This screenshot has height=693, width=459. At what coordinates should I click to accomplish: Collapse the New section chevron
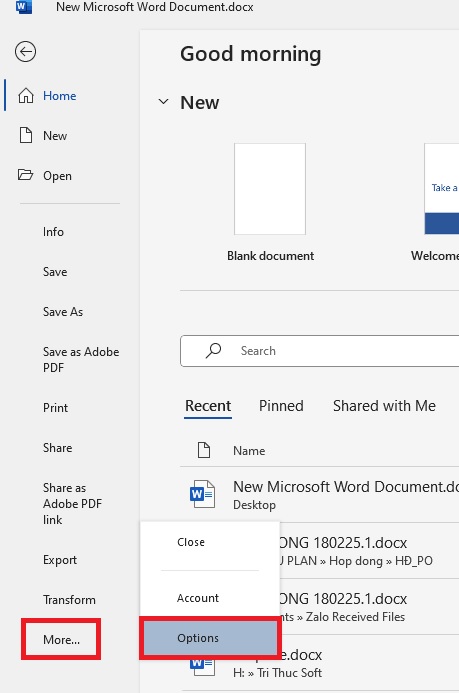coord(163,102)
